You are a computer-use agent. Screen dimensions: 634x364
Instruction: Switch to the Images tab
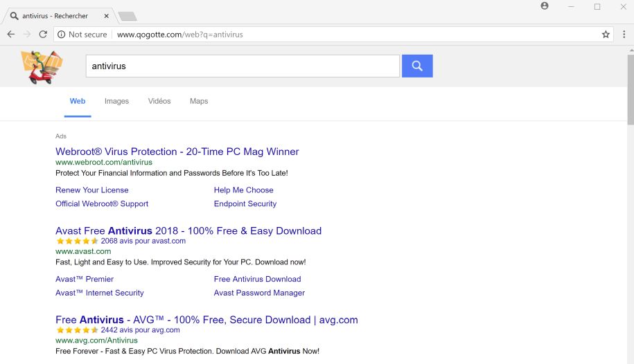coord(116,101)
